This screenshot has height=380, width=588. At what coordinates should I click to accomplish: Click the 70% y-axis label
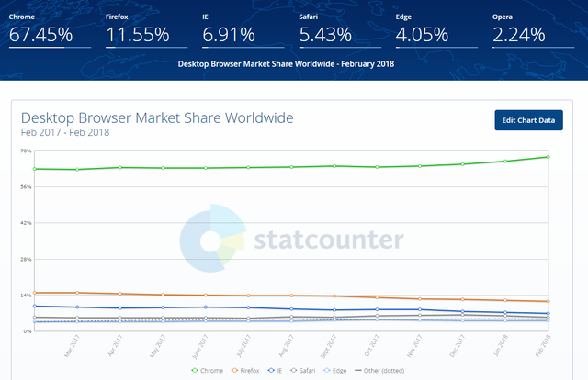[x=26, y=151]
